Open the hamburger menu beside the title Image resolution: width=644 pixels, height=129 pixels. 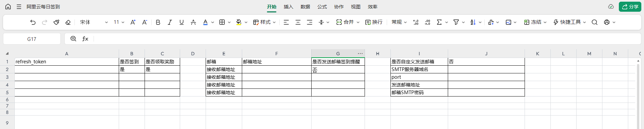19,7
